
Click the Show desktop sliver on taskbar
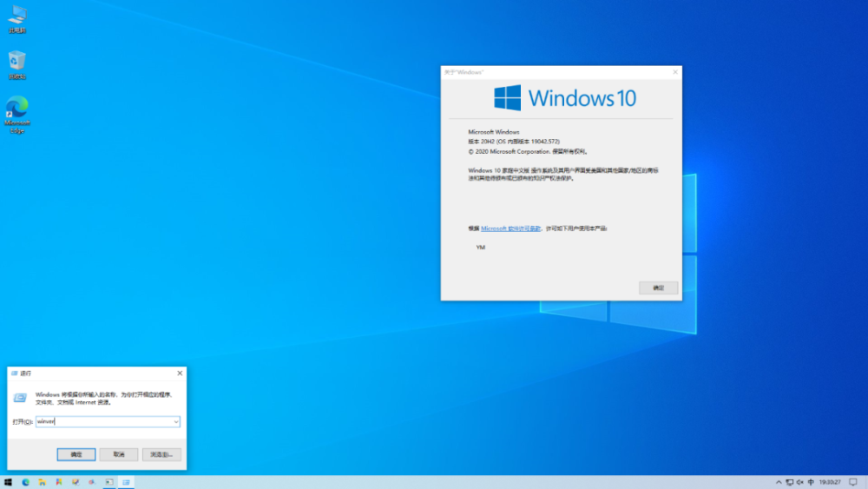[x=865, y=482]
